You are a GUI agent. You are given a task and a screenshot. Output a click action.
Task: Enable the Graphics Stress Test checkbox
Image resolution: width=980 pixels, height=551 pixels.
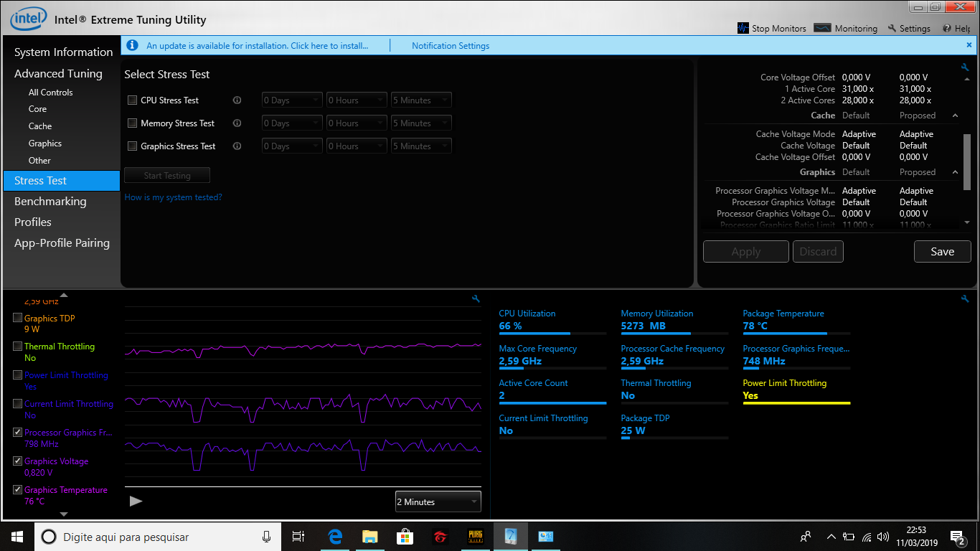(x=132, y=146)
